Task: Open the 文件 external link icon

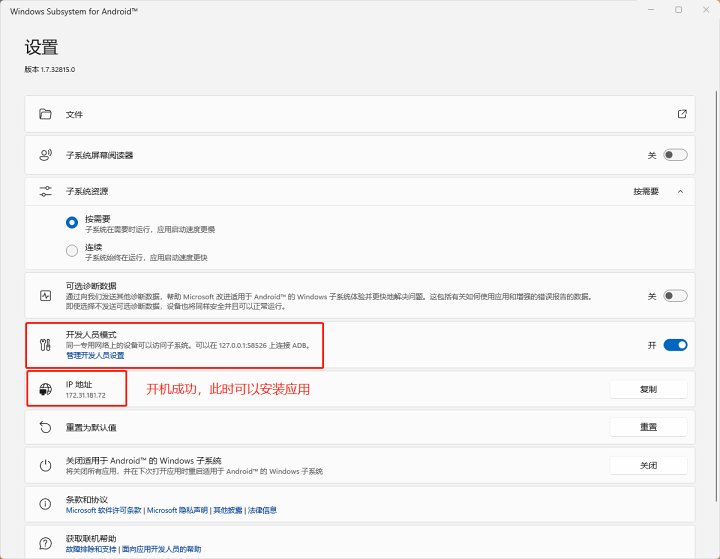Action: pos(682,114)
